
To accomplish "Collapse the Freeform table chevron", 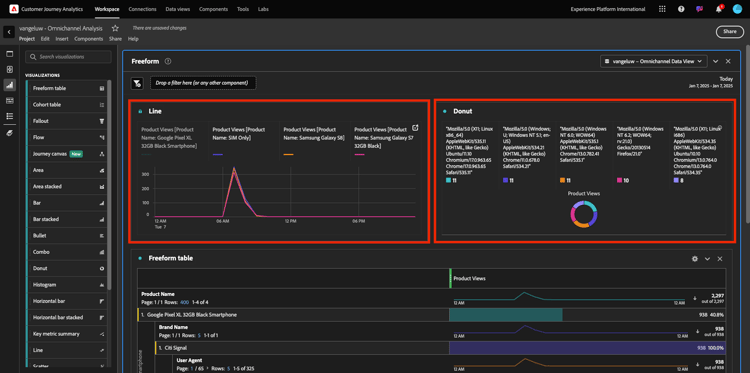I will [707, 259].
